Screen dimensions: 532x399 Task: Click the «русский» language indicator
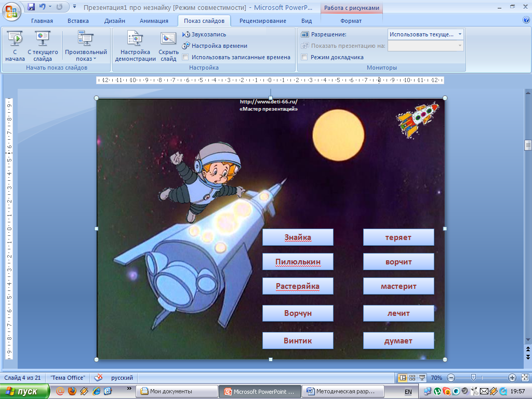(x=122, y=378)
